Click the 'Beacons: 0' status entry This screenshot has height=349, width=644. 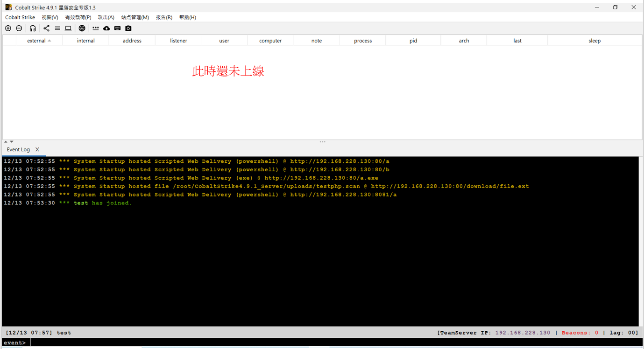580,333
